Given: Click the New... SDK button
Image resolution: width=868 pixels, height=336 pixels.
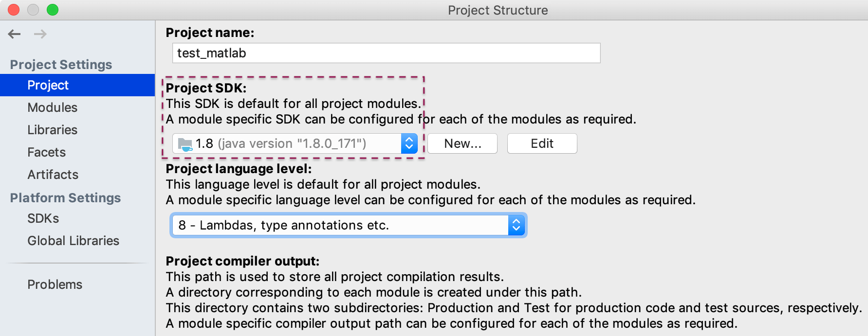Looking at the screenshot, I should point(462,143).
